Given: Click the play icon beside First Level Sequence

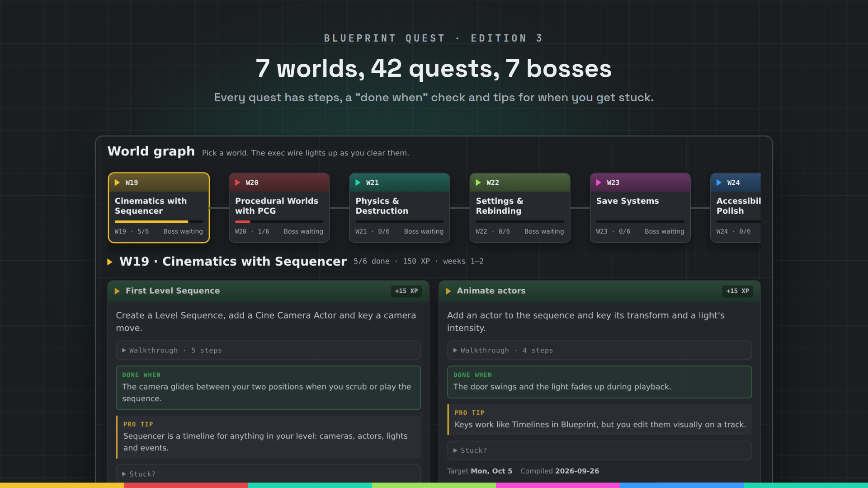Looking at the screenshot, I should coord(117,291).
